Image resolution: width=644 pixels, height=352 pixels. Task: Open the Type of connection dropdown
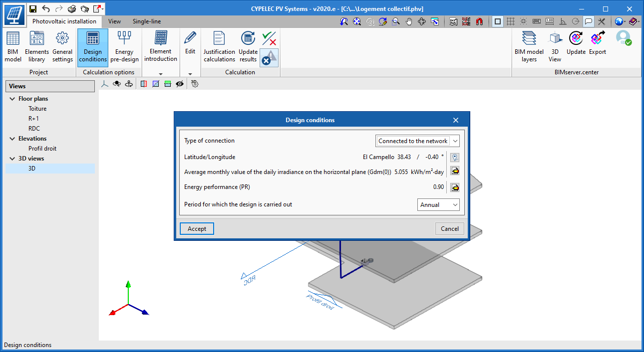click(x=417, y=141)
